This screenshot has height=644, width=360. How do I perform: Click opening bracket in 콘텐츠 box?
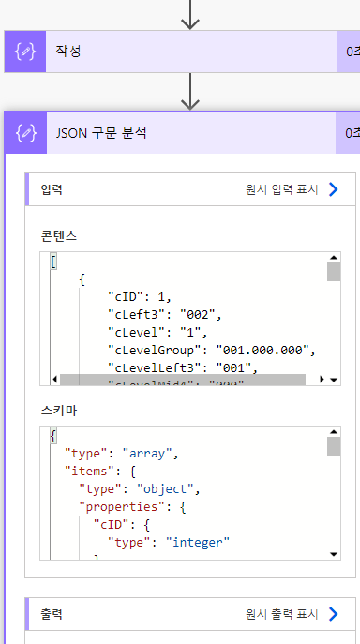[53, 262]
